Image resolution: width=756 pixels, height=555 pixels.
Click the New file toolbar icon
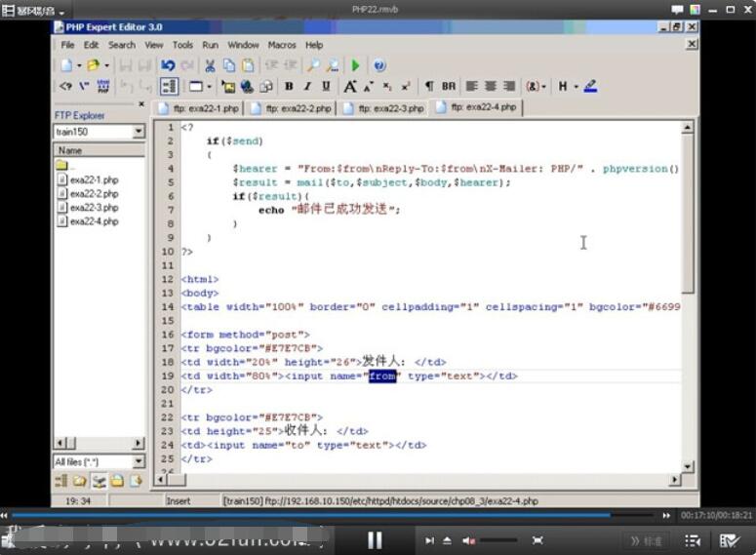click(x=66, y=65)
